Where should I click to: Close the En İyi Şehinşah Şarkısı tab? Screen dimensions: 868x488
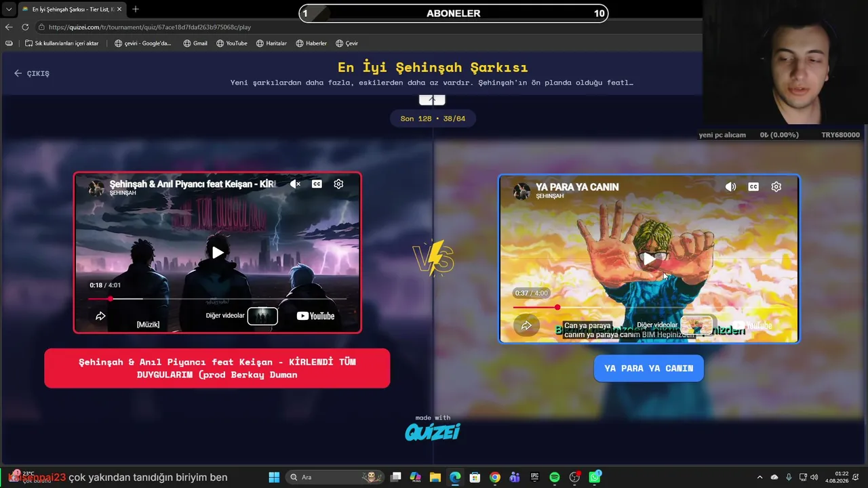click(x=119, y=9)
